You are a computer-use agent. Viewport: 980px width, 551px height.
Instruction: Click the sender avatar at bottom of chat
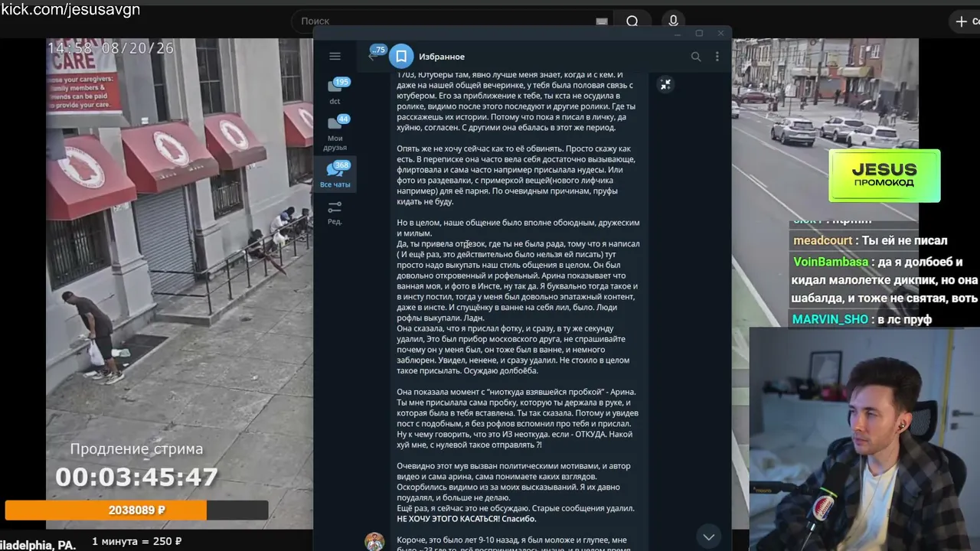[x=374, y=542]
